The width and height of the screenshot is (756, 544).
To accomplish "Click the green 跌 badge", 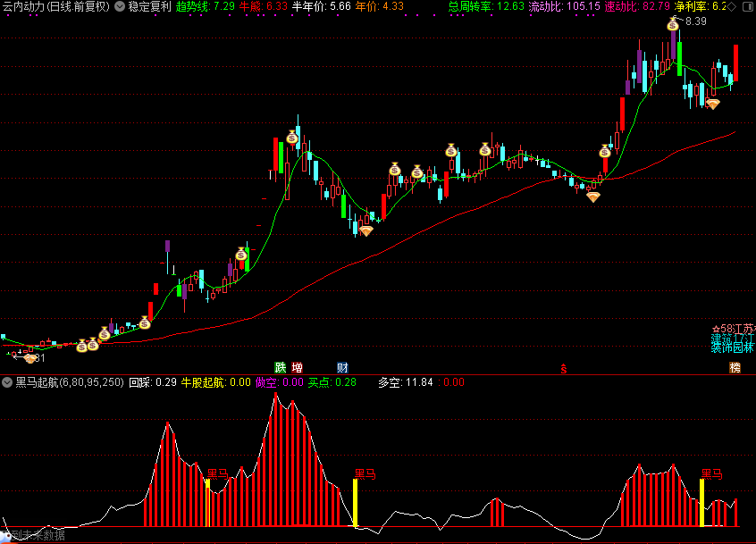I will pyautogui.click(x=280, y=368).
